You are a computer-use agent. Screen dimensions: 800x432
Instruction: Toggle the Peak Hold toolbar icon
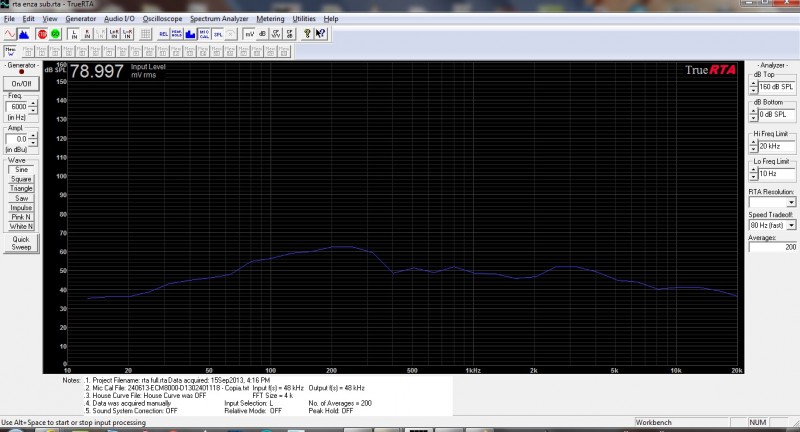coord(177,34)
